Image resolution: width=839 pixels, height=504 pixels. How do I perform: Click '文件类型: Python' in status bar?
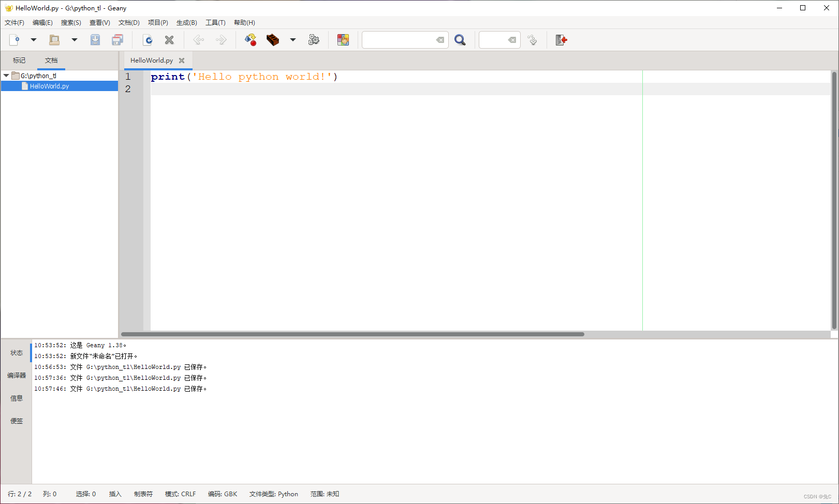coord(274,494)
